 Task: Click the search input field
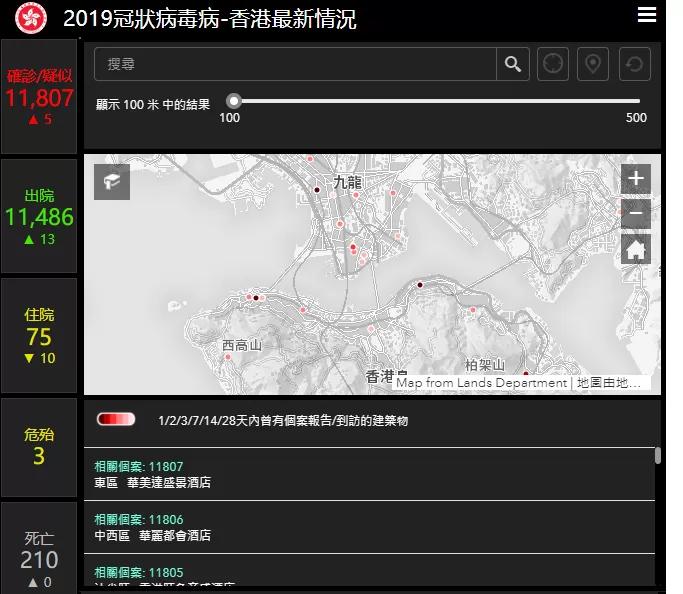point(295,64)
